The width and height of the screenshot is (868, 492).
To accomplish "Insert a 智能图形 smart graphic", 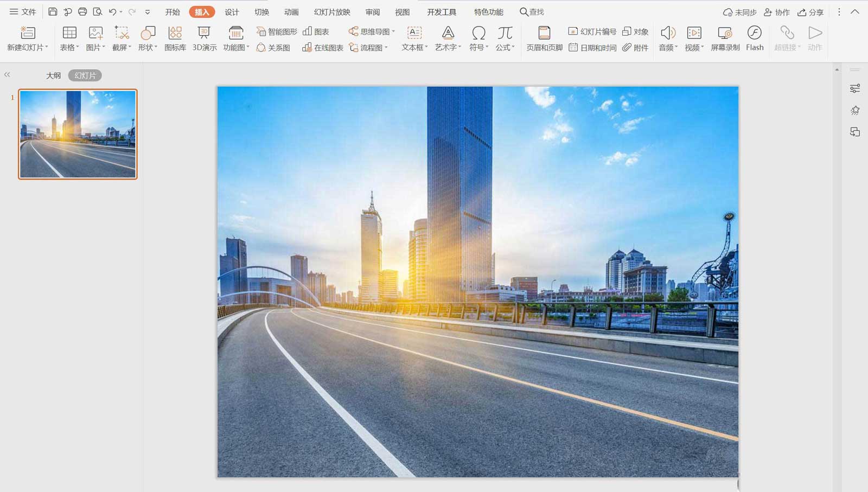I will pos(277,31).
